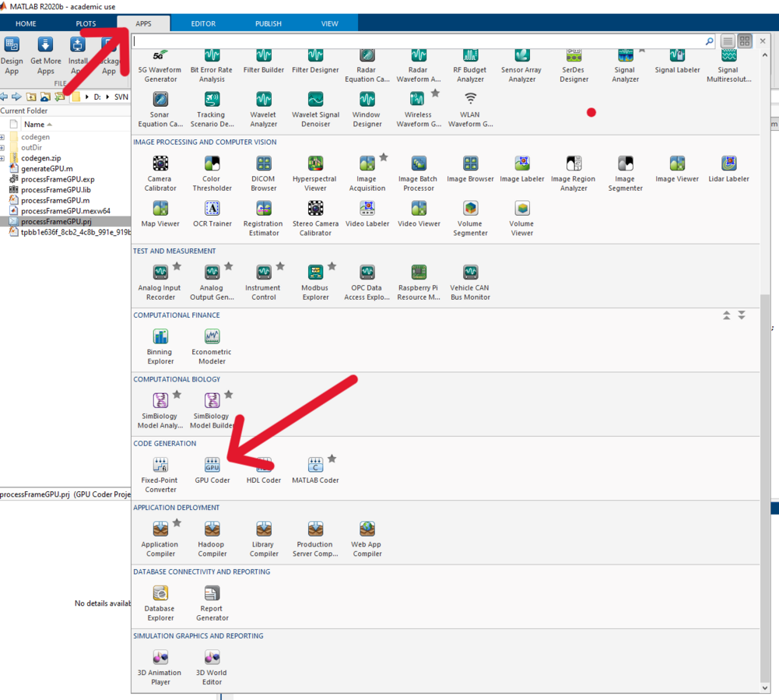Switch the apps gallery to list view
This screenshot has width=779, height=700.
pyautogui.click(x=727, y=41)
